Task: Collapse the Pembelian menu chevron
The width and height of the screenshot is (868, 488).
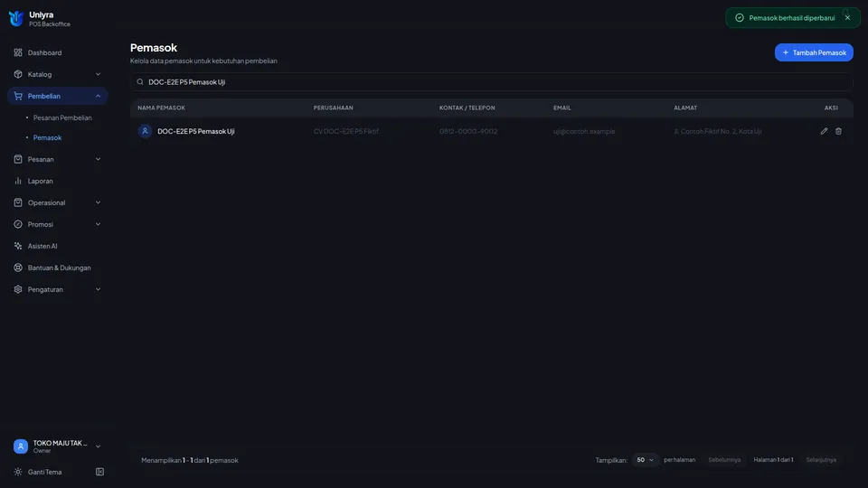Action: pyautogui.click(x=98, y=97)
